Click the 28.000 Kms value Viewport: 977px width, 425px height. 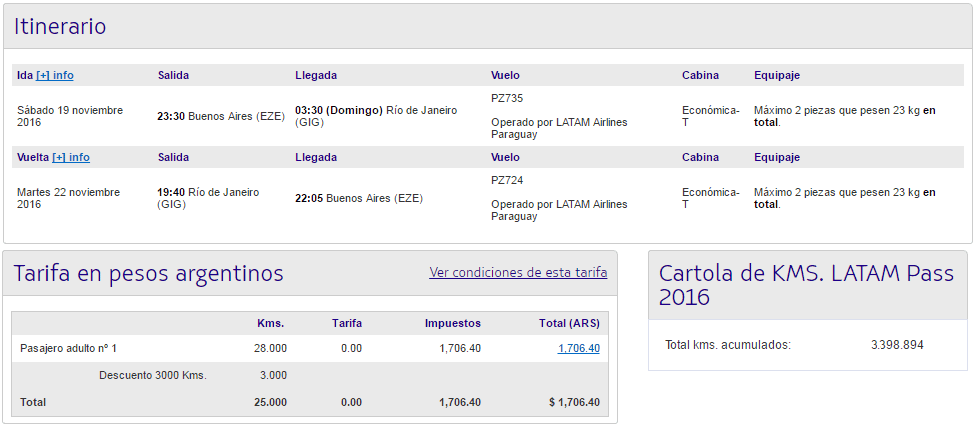pos(270,348)
